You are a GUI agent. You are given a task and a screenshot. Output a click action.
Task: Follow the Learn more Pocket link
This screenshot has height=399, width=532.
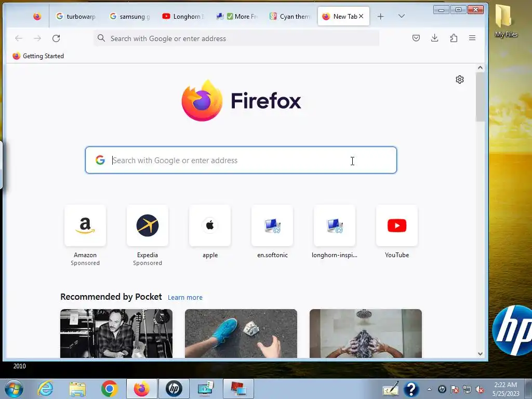click(185, 298)
